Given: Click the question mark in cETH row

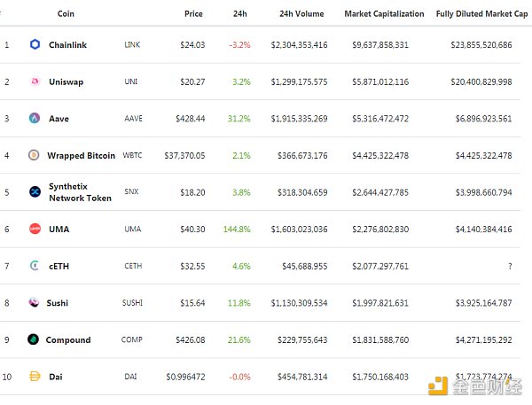Looking at the screenshot, I should click(508, 266).
